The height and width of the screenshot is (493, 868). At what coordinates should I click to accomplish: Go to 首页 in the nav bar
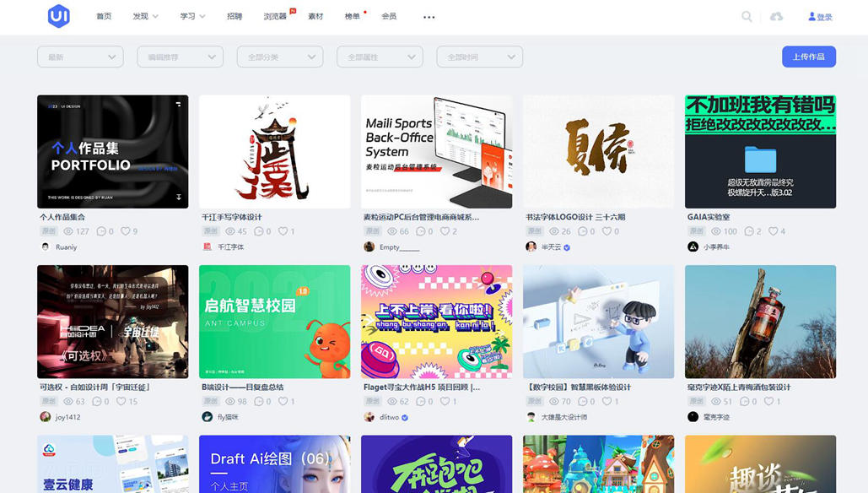click(x=104, y=17)
